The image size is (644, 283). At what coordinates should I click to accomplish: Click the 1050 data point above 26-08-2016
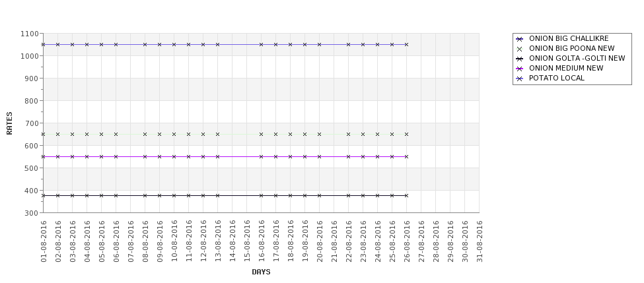tap(407, 44)
